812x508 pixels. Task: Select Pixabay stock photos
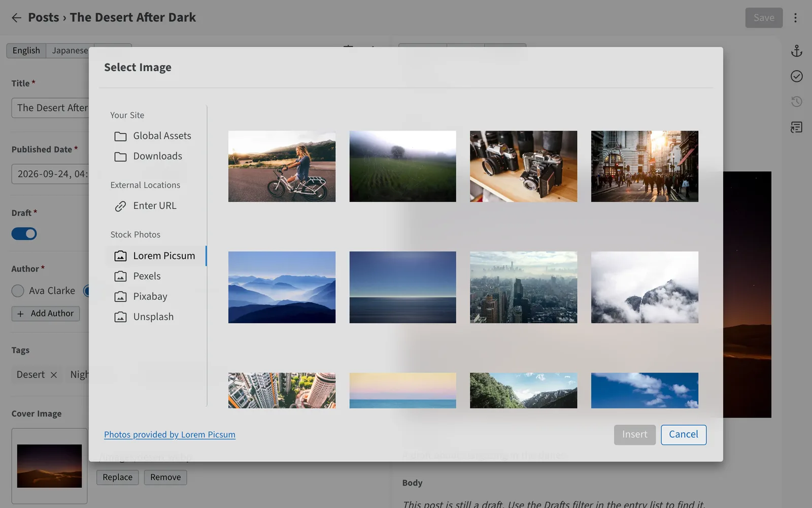156,296
